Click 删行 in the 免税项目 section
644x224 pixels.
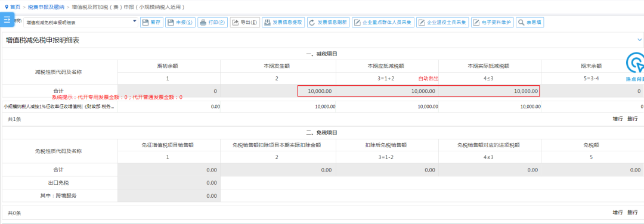point(633,212)
